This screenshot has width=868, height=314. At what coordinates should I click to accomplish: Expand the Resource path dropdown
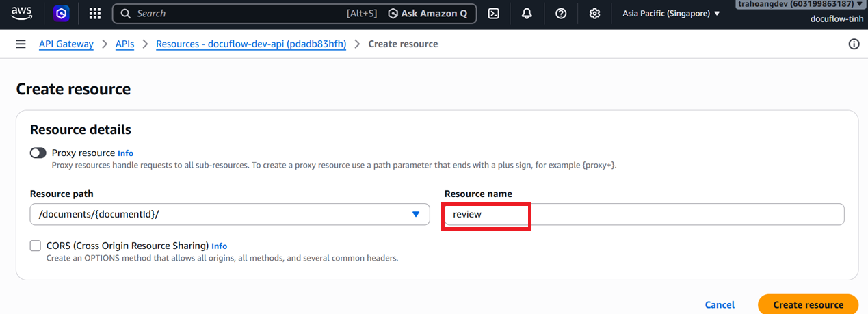[230, 214]
